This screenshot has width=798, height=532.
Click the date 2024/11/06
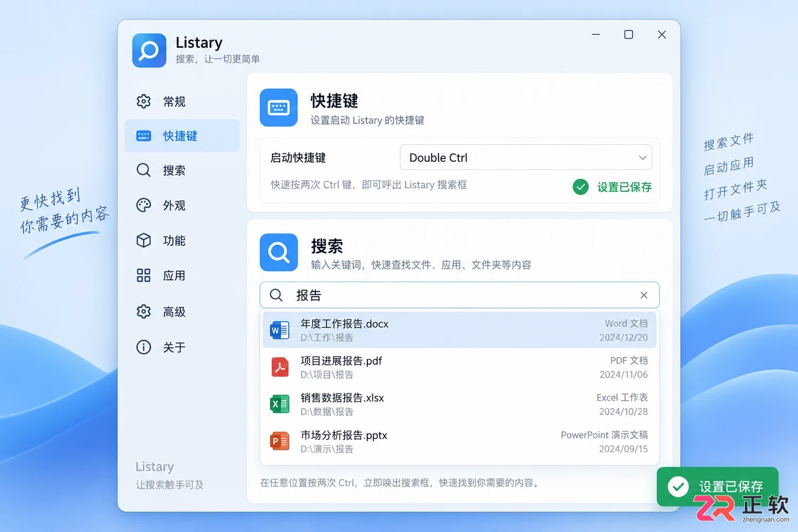click(623, 375)
